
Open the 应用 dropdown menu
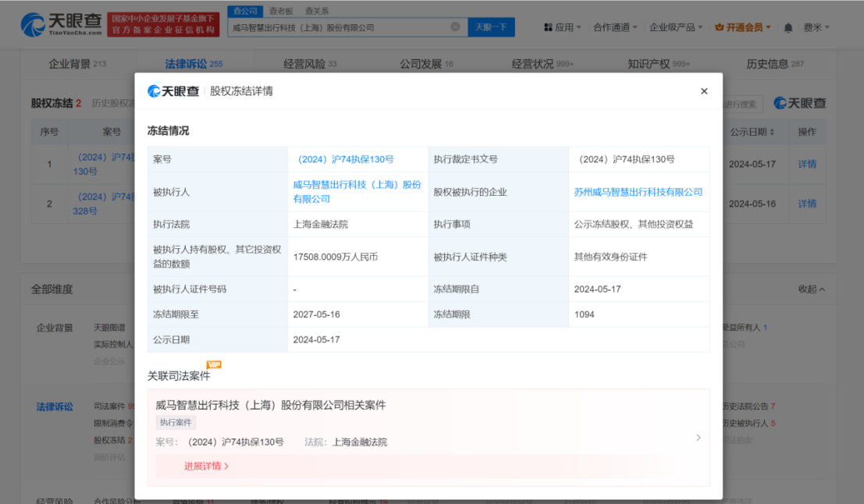562,27
